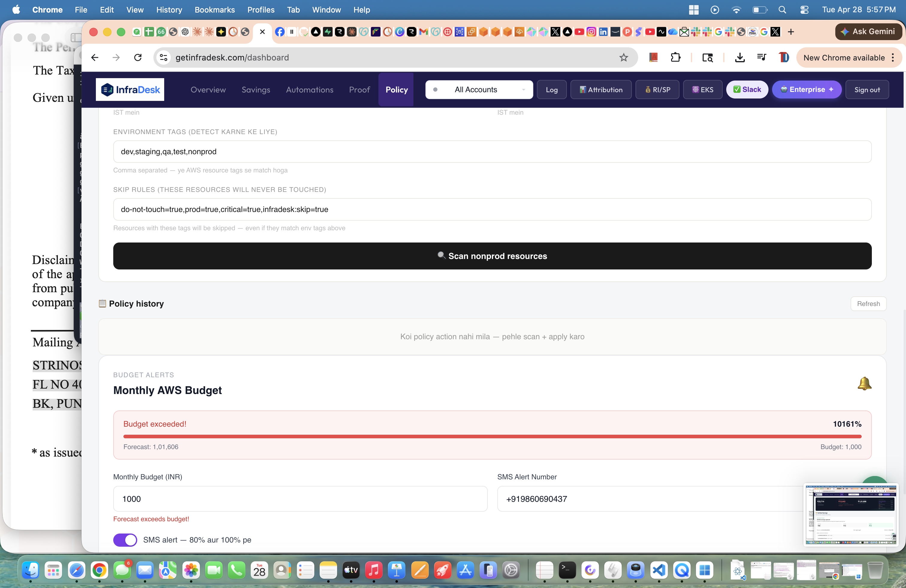Open the search-tabs lens icon in toolbar

coord(707,57)
